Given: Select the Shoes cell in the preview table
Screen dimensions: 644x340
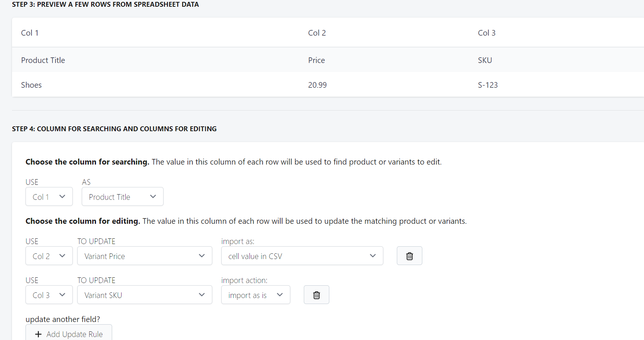Looking at the screenshot, I should [x=31, y=85].
